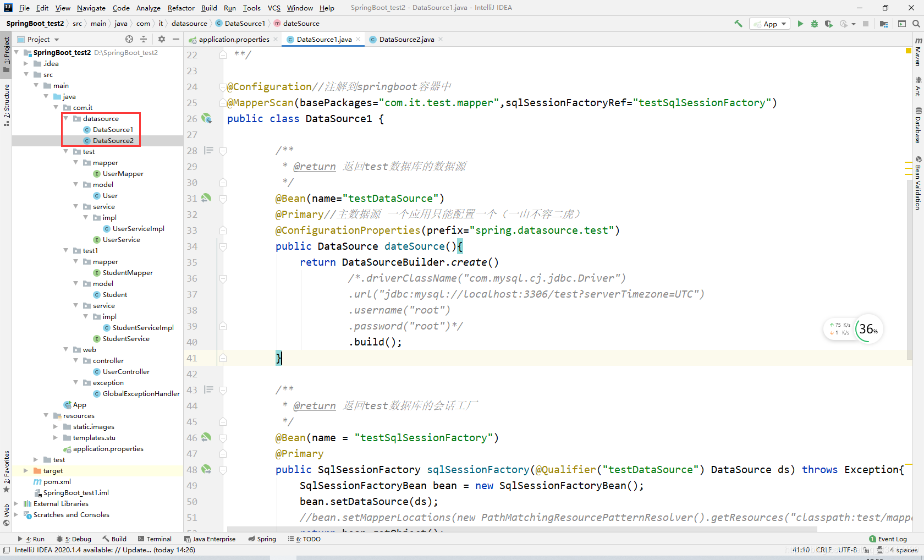
Task: Click the UTF-8 encoding in status bar
Action: click(848, 550)
